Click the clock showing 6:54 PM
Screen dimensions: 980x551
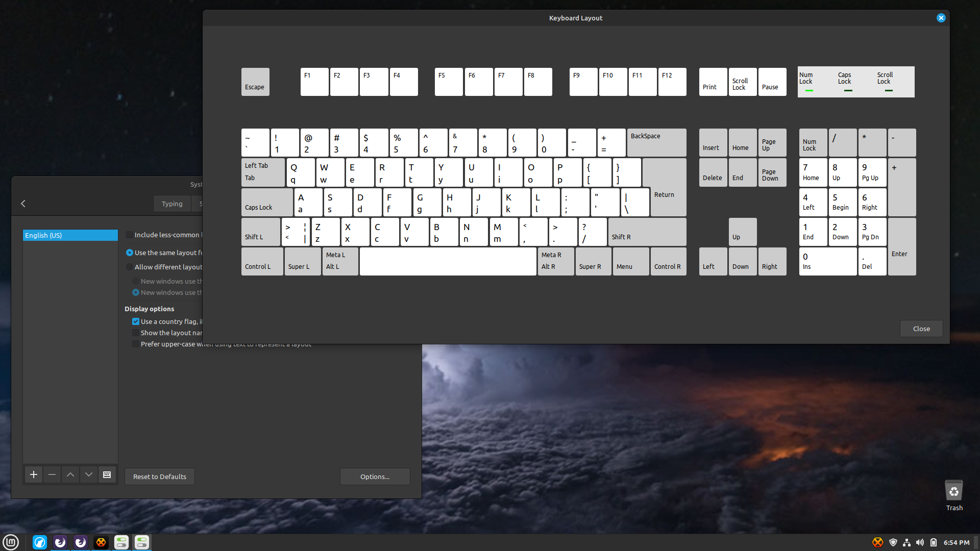957,542
